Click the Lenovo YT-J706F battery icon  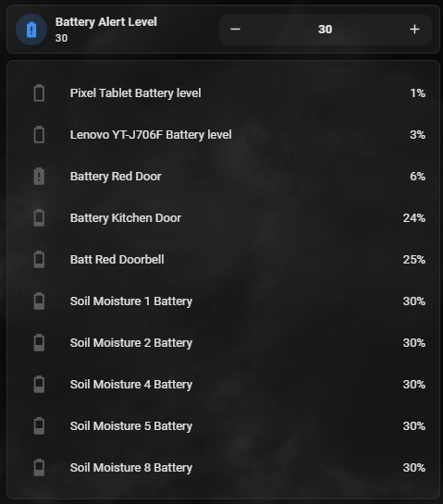[x=39, y=134]
